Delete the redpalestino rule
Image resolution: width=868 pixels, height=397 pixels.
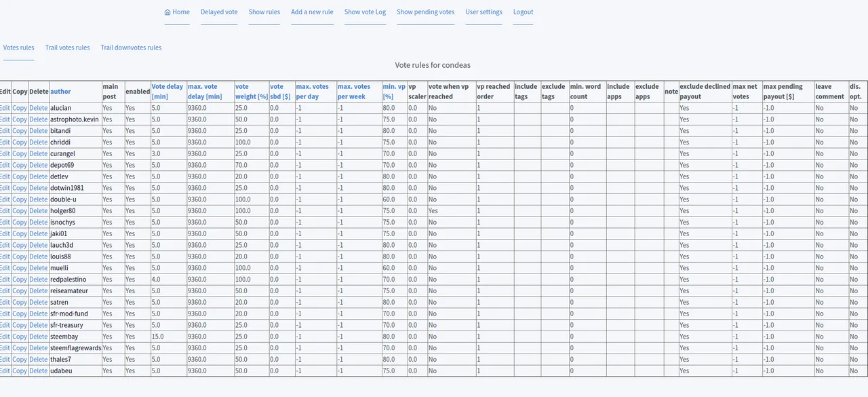[x=39, y=280]
